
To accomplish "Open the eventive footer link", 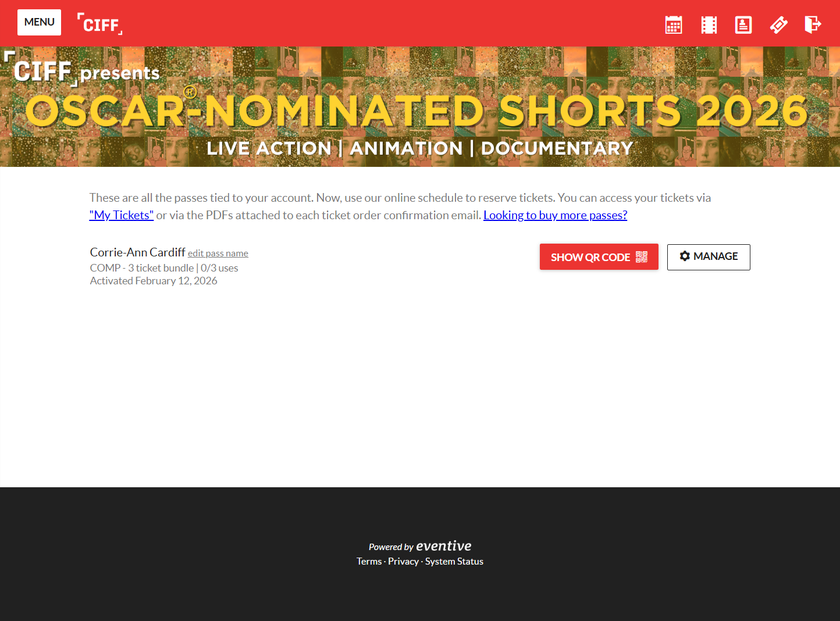I will click(x=443, y=546).
